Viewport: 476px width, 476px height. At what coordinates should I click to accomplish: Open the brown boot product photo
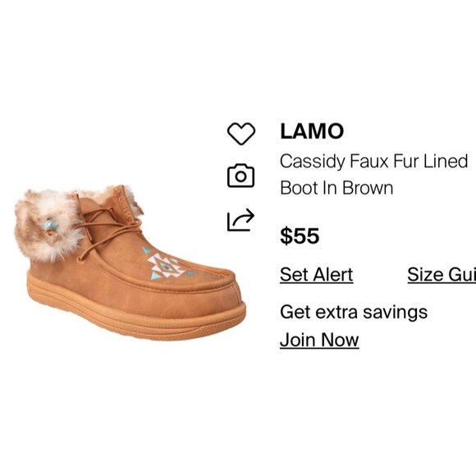tap(130, 263)
